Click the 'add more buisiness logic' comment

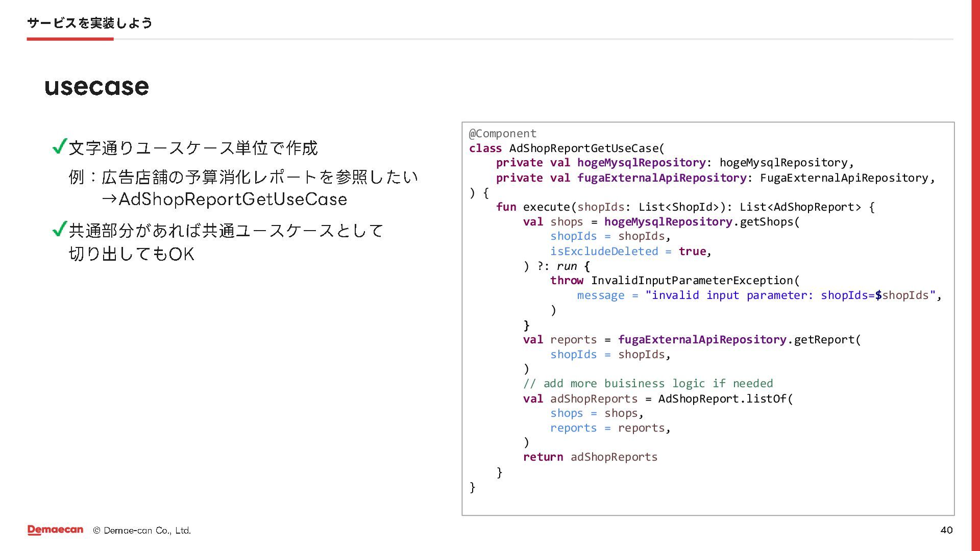pos(647,384)
